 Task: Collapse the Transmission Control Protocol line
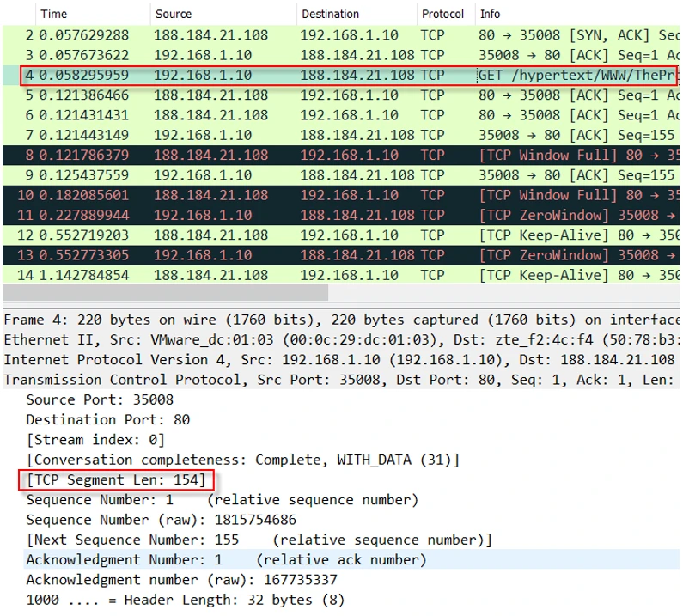(258, 380)
